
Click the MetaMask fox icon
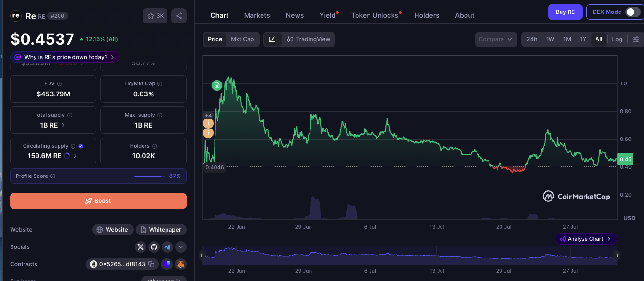180,264
